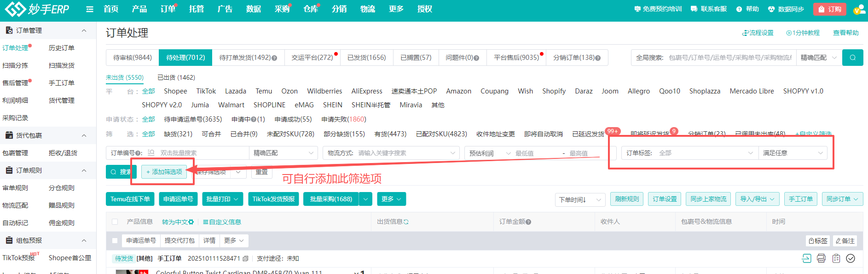Click the 备注 note button
This screenshot has width=868, height=274.
pos(845,241)
